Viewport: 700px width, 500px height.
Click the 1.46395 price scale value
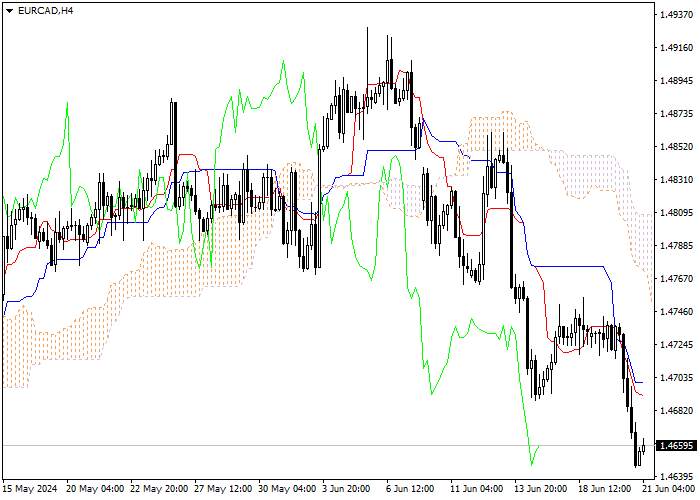[x=677, y=475]
